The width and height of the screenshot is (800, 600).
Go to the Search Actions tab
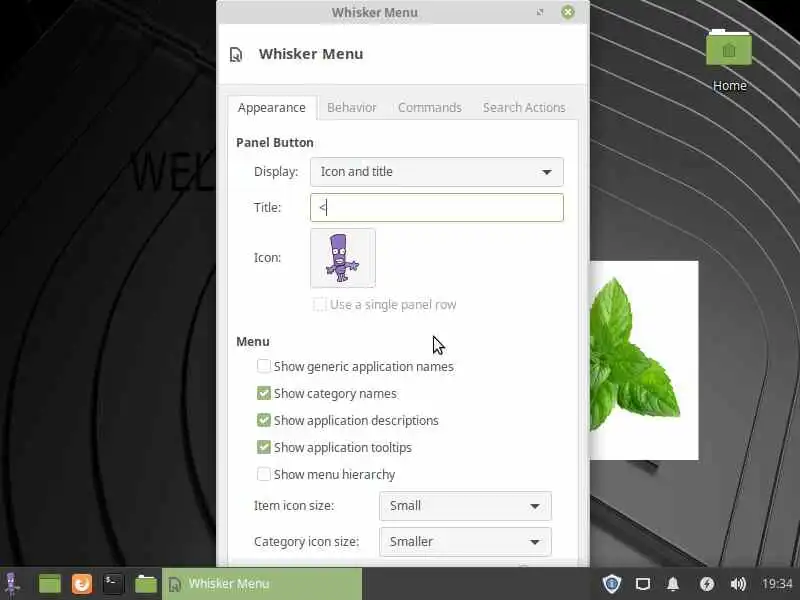point(524,108)
